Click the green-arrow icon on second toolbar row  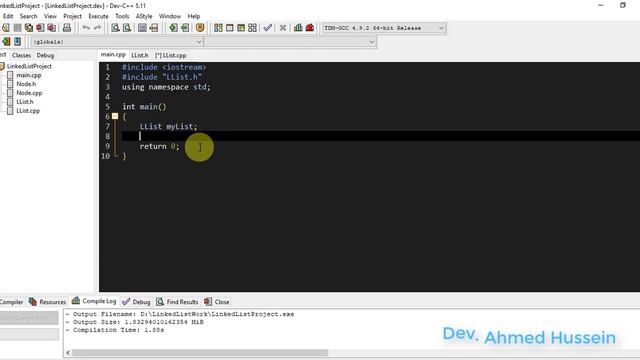click(x=6, y=42)
